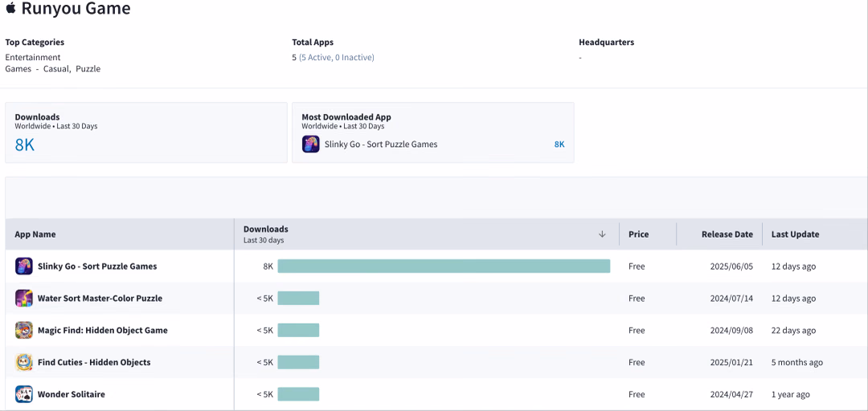Toggle the Downloads sort arrow
The image size is (868, 411).
coord(602,234)
